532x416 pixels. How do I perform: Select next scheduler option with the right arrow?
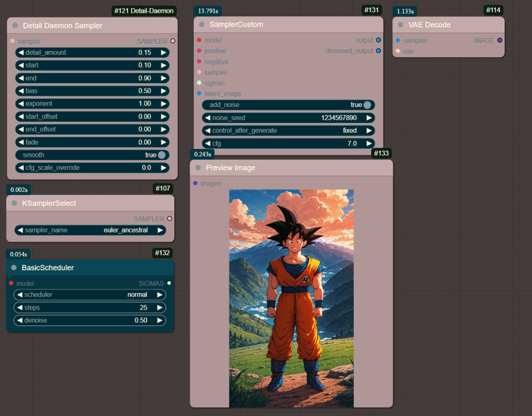(x=160, y=294)
